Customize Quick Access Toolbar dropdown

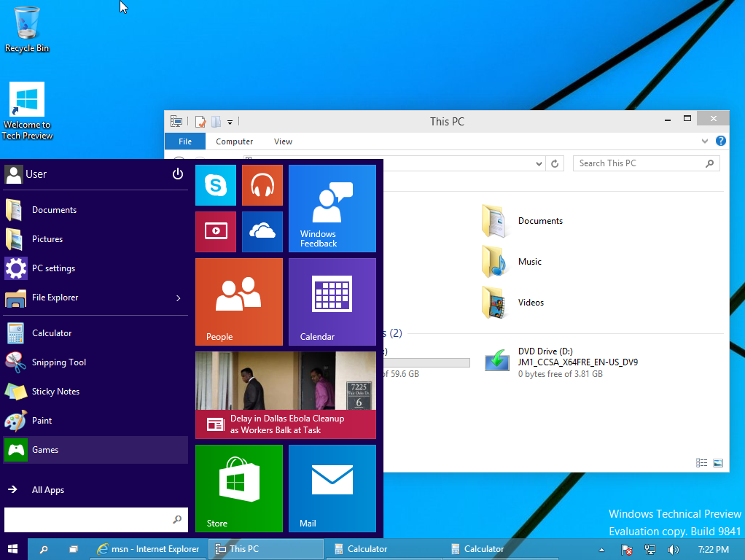point(230,122)
